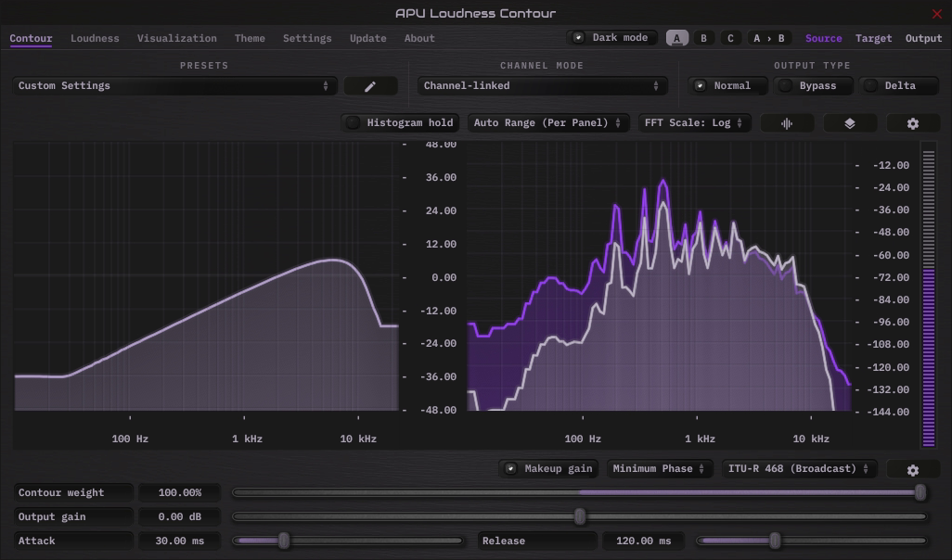Select the Contour tab
This screenshot has width=952, height=560.
point(31,38)
